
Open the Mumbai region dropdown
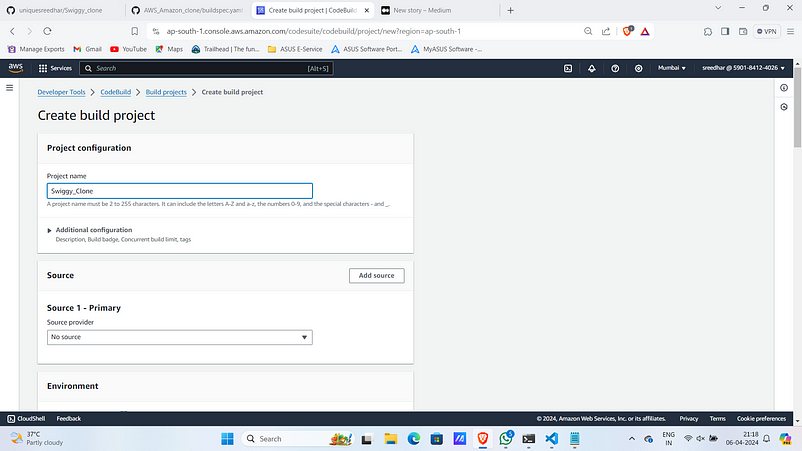point(672,68)
